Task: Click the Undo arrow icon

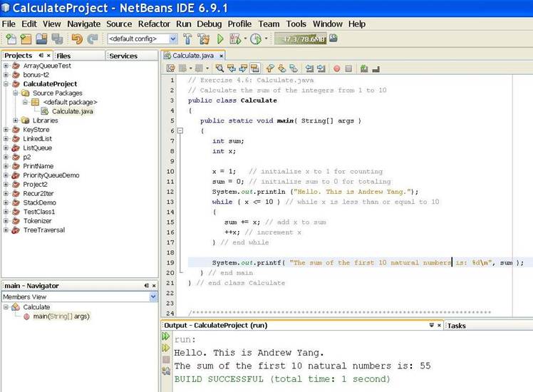Action: click(x=76, y=38)
